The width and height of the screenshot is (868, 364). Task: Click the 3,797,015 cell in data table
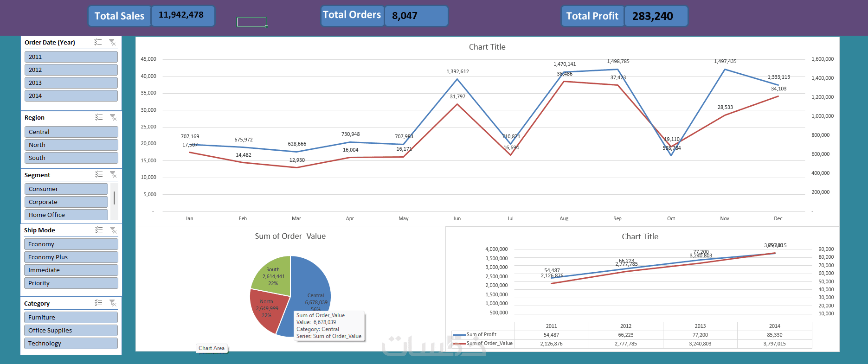click(774, 344)
